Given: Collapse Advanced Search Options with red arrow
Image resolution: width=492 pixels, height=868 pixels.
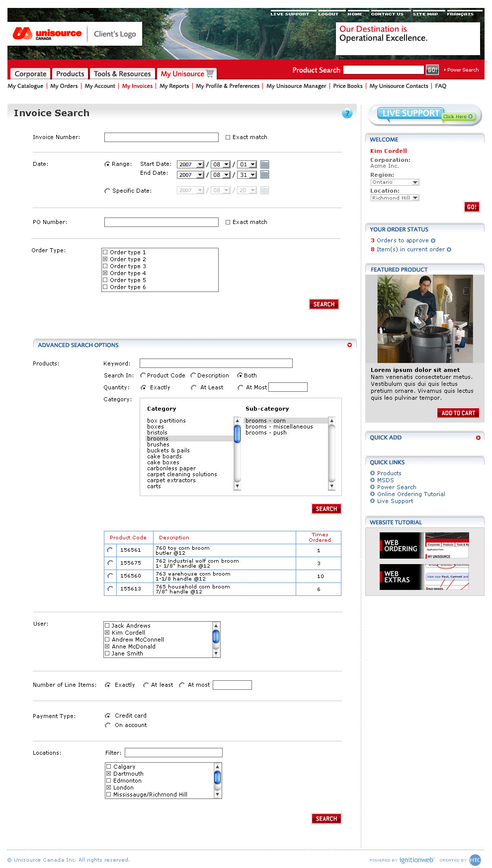Looking at the screenshot, I should (349, 345).
